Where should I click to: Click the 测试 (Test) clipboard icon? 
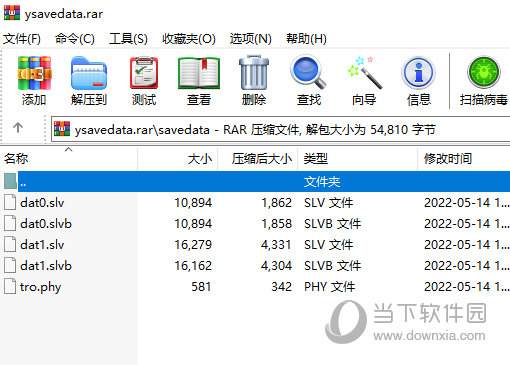(144, 73)
